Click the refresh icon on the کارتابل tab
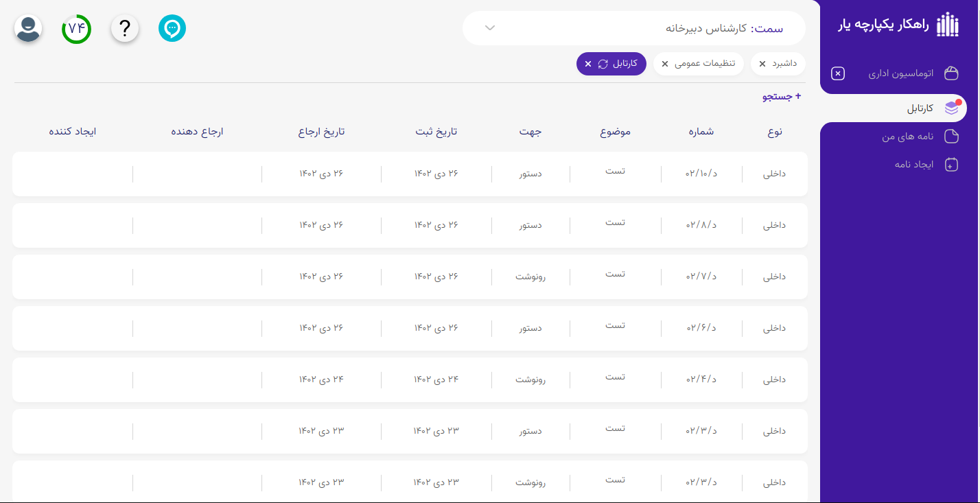980x503 pixels. 603,63
